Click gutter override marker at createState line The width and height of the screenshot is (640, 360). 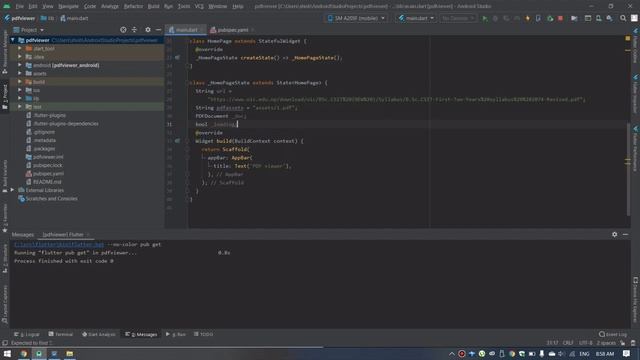pyautogui.click(x=178, y=58)
